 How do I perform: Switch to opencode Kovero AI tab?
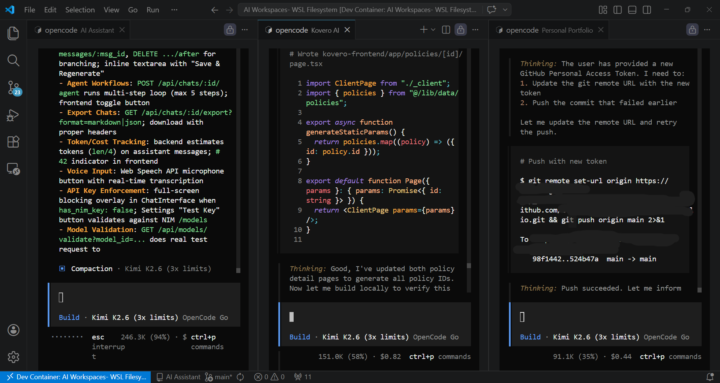308,30
